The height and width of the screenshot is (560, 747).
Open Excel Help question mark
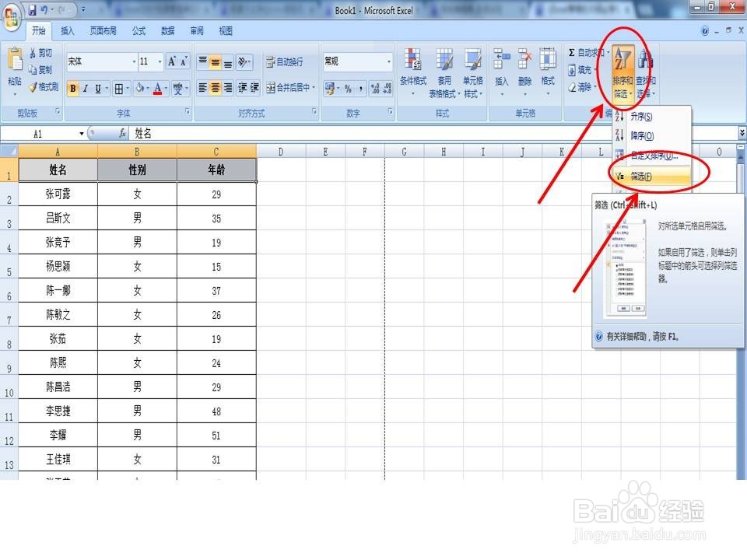[x=705, y=31]
